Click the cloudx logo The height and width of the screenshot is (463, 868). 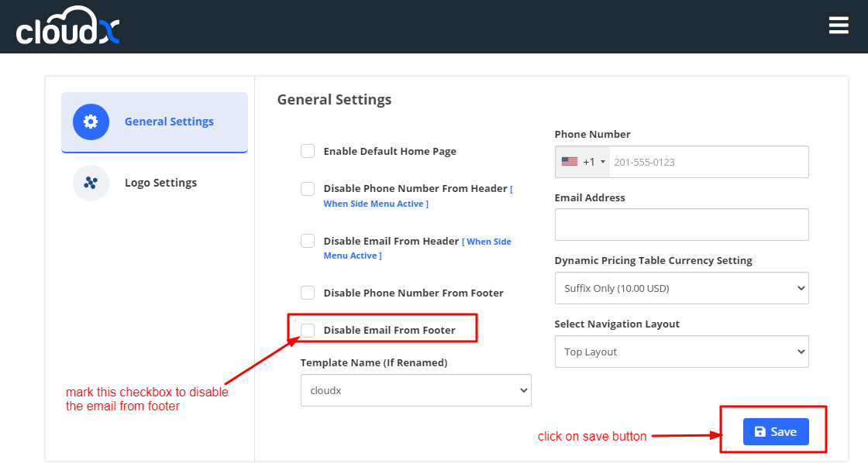(x=68, y=26)
